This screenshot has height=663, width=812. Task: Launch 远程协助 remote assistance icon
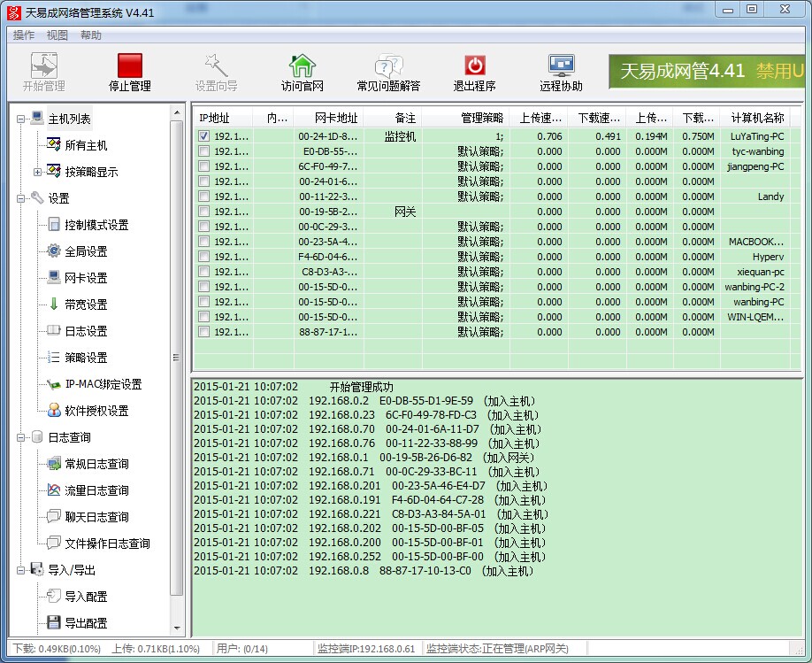[562, 66]
